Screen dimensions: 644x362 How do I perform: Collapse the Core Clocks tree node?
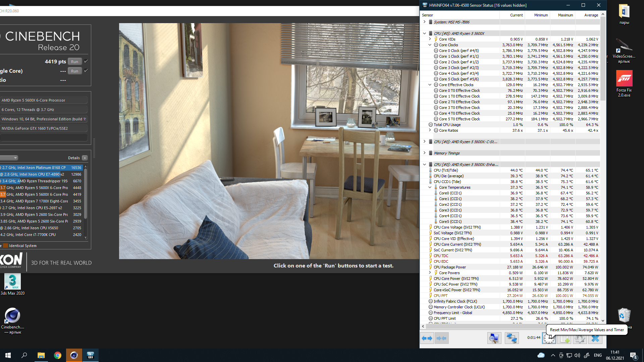430,45
